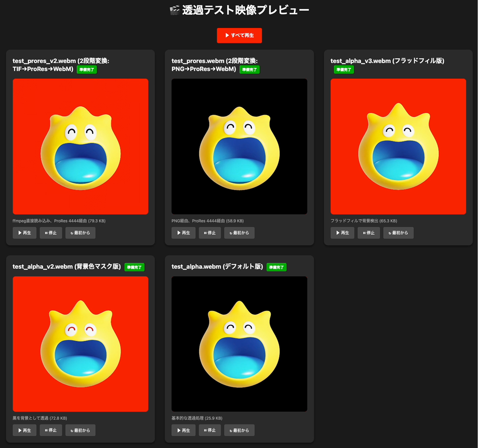Click the restart arrow icon under test_prores_v2.webm
Viewport: 478px width, 448px height.
(71, 233)
